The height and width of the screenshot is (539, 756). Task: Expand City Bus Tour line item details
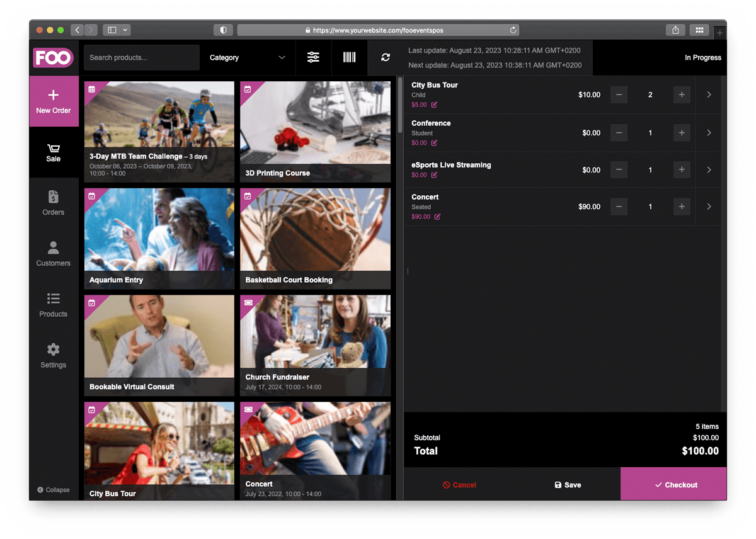(x=709, y=94)
